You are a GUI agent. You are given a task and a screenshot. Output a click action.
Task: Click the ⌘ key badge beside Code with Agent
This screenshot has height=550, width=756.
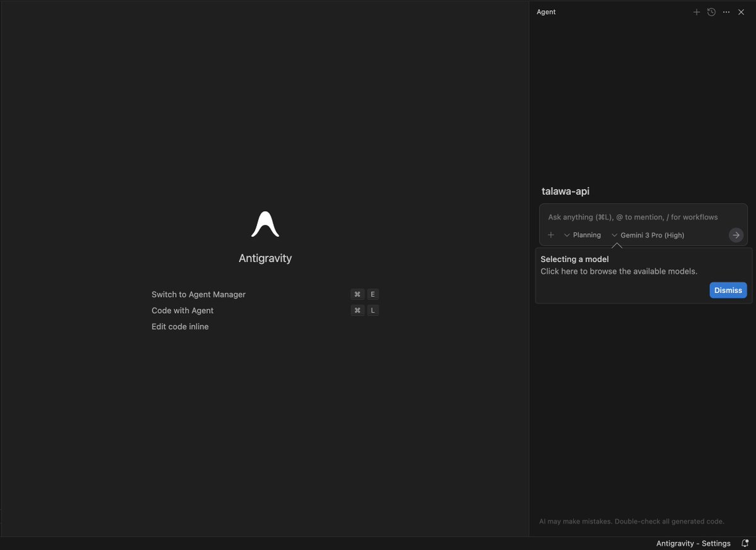click(357, 311)
